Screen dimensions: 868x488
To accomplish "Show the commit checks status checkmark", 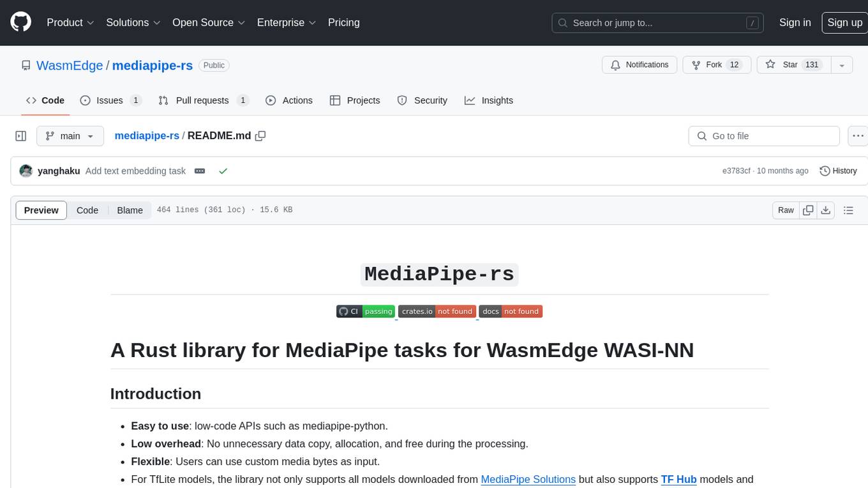I will coord(223,171).
